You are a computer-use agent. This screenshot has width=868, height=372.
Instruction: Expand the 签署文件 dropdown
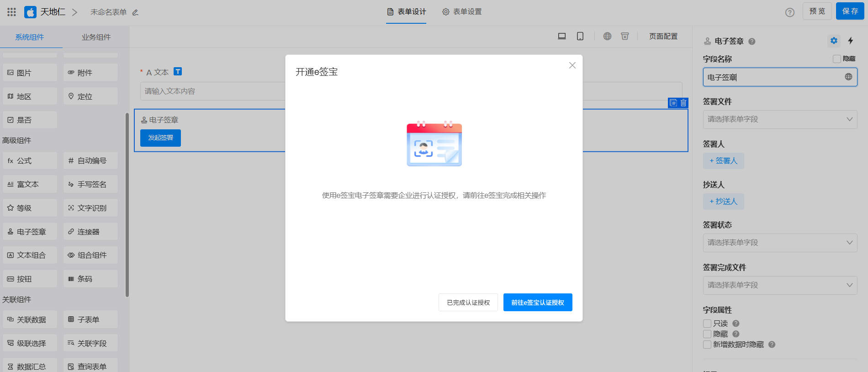pyautogui.click(x=780, y=119)
